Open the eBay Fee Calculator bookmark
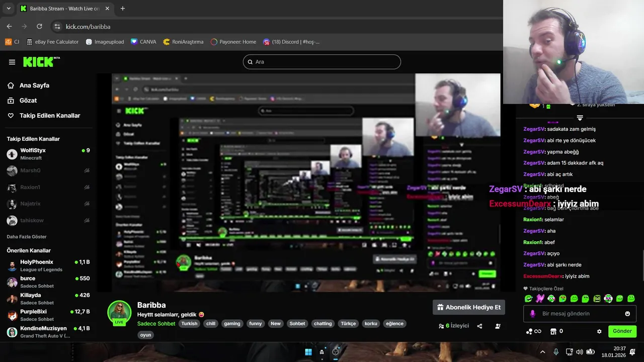The width and height of the screenshot is (644, 362). coord(53,42)
